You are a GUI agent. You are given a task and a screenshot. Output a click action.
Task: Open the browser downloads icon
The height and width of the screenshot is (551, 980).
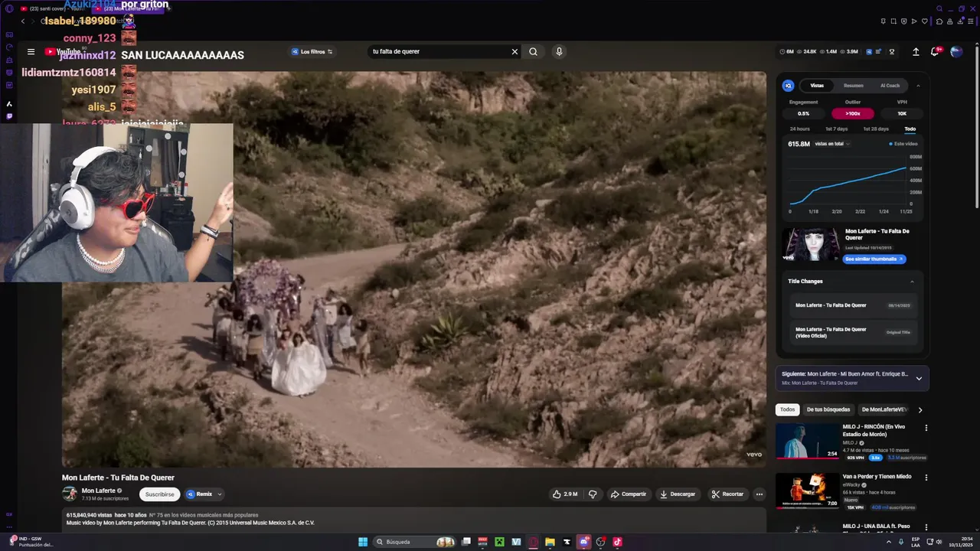point(960,21)
